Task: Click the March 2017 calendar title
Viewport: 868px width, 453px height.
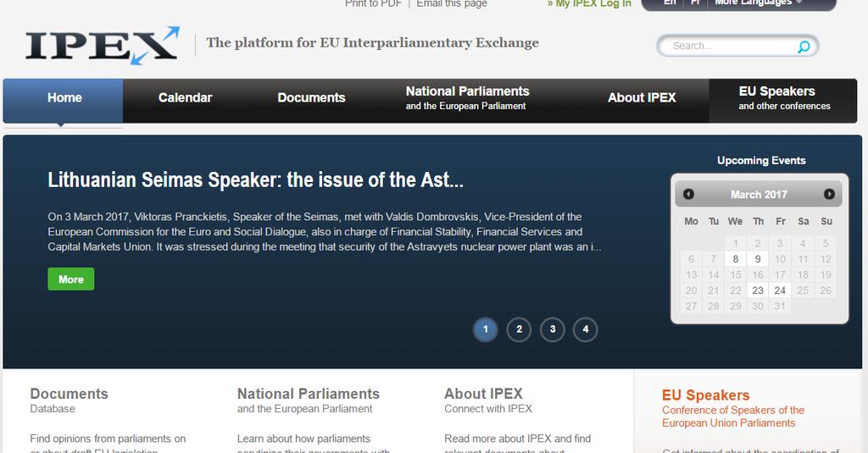Action: click(x=759, y=195)
